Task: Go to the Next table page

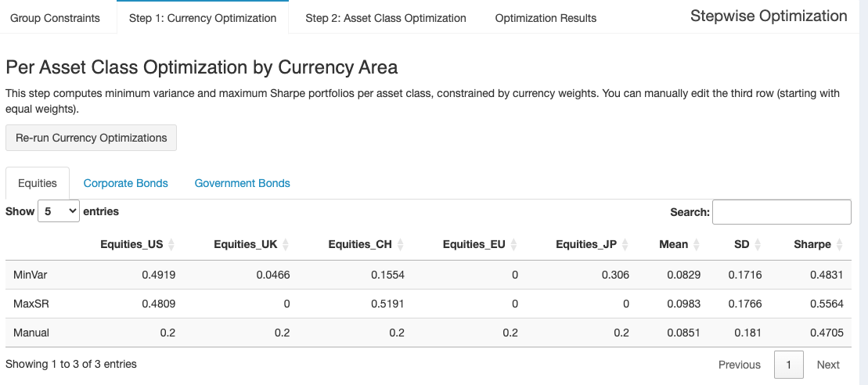Action: 827,365
